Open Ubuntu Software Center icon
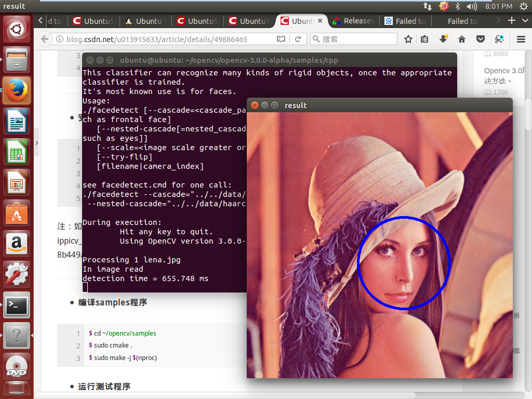This screenshot has width=532, height=399. coord(17,212)
